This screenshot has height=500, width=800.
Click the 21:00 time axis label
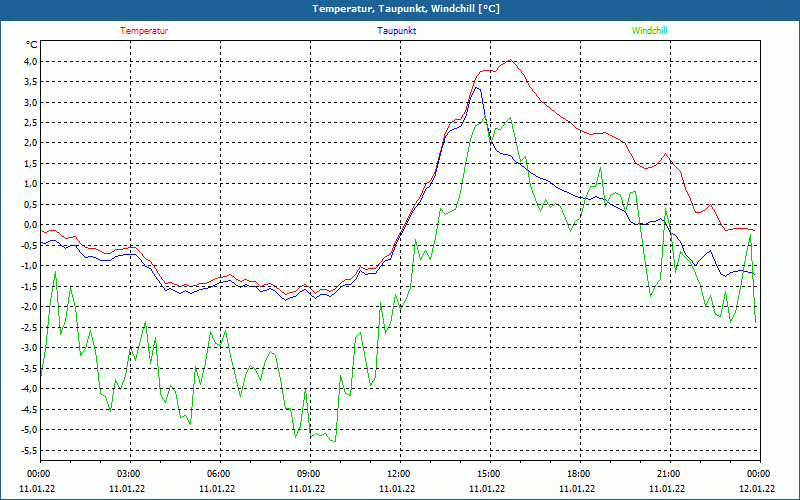coord(667,474)
